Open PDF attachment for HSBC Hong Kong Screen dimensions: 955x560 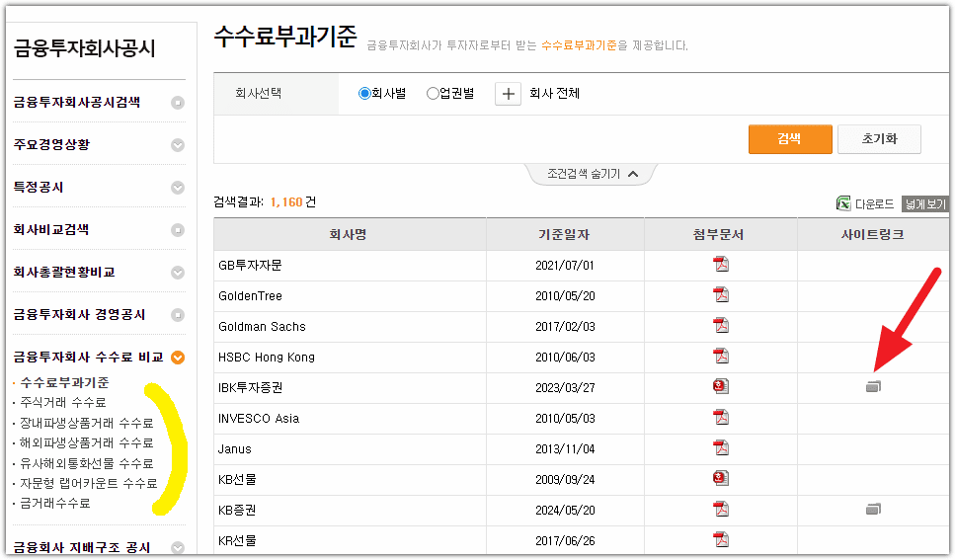pyautogui.click(x=721, y=356)
